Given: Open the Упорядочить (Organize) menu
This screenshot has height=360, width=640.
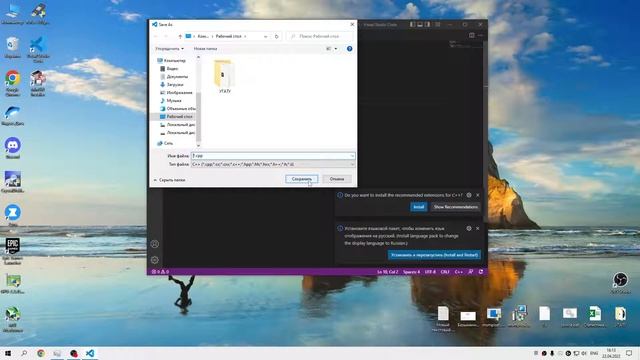Looking at the screenshot, I should tap(169, 49).
